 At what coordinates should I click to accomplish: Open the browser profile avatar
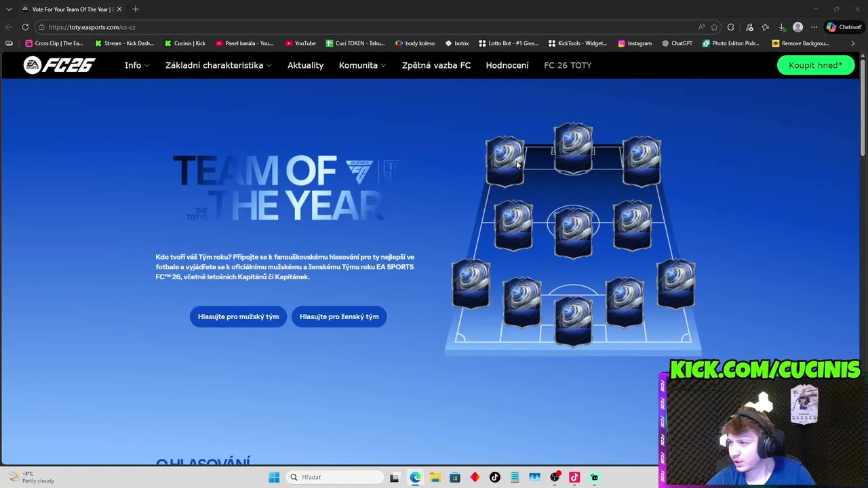[x=798, y=27]
